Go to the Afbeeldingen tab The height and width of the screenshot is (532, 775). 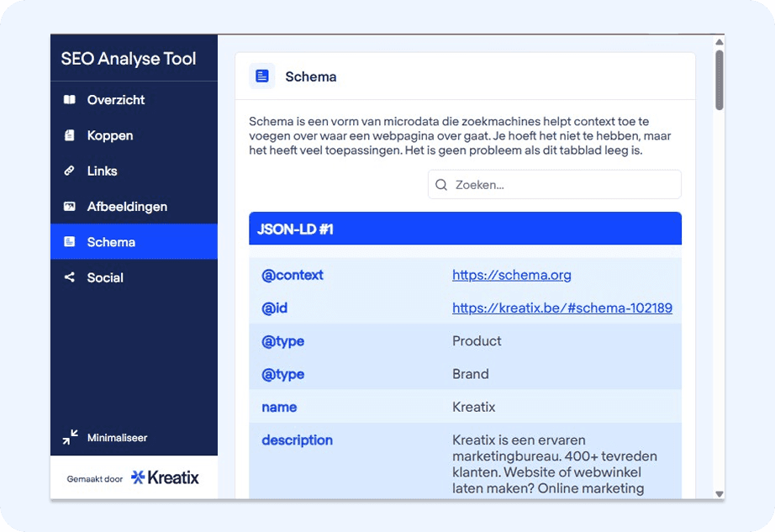pyautogui.click(x=127, y=207)
